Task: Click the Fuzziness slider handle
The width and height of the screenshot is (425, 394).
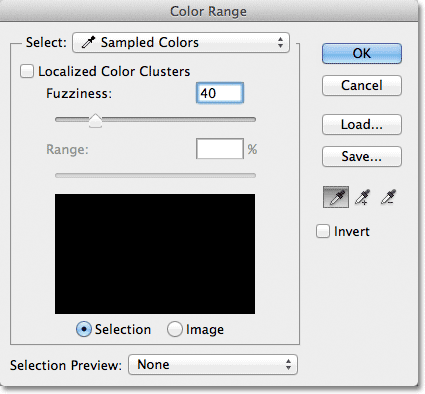Action: click(x=96, y=120)
